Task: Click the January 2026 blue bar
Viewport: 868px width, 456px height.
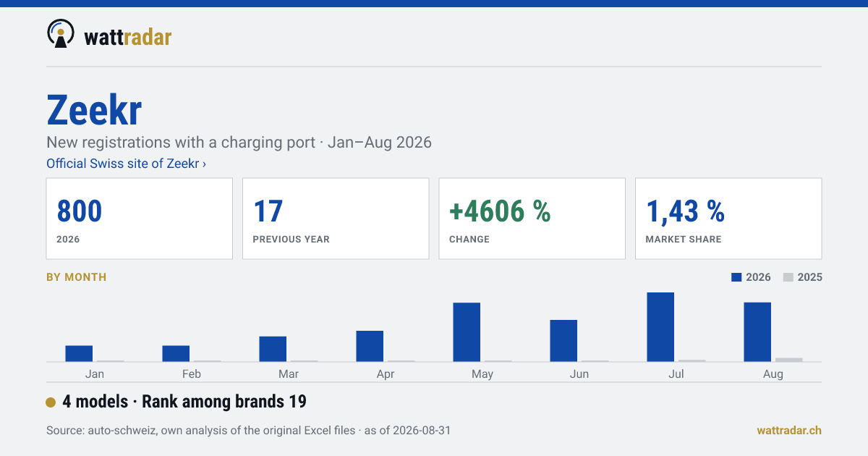Action: (x=79, y=354)
